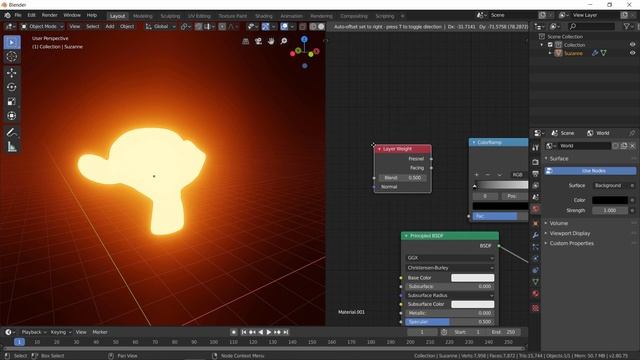Click the zoom magnifier icon in viewport
The height and width of the screenshot is (360, 640).
[284, 41]
